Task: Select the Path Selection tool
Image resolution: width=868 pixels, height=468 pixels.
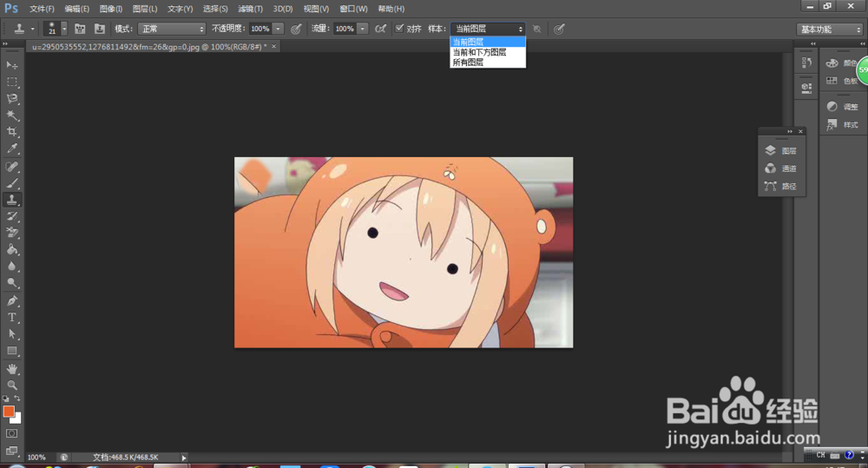Action: coord(11,334)
